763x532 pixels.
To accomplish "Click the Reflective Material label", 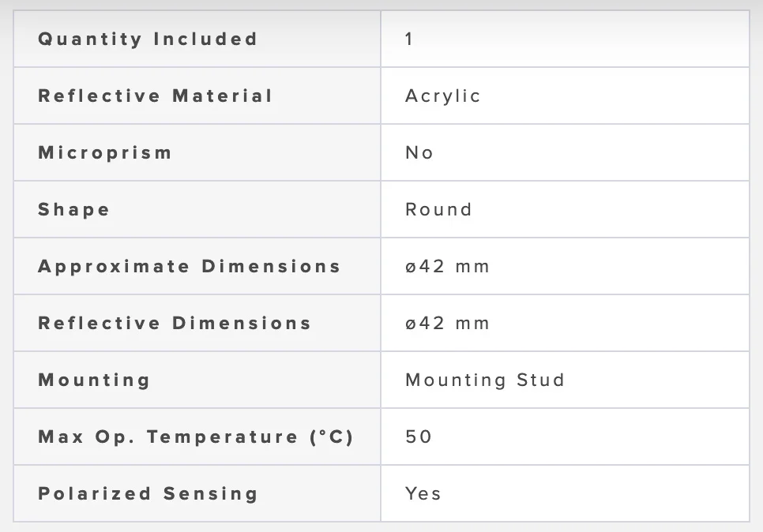I will 156,96.
